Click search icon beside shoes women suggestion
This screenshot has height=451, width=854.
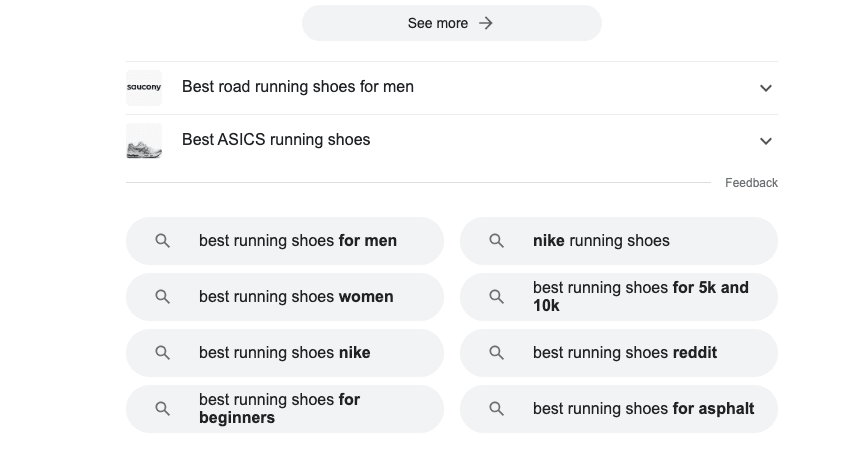tap(162, 297)
